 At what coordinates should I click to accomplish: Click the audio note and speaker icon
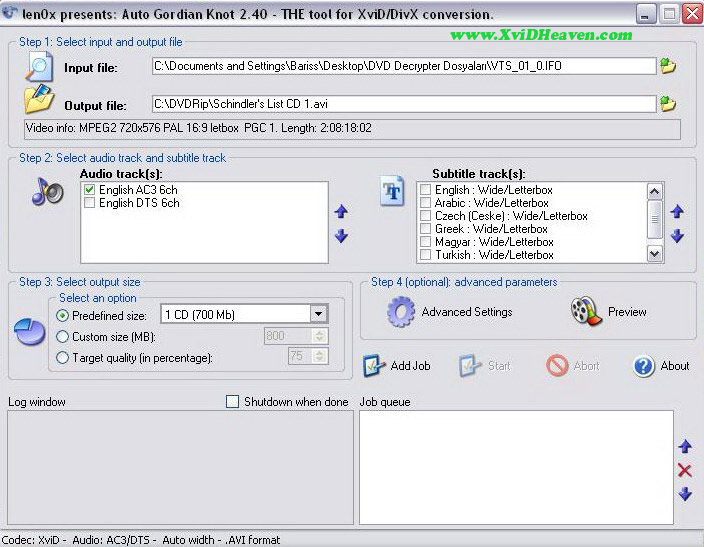pyautogui.click(x=48, y=191)
